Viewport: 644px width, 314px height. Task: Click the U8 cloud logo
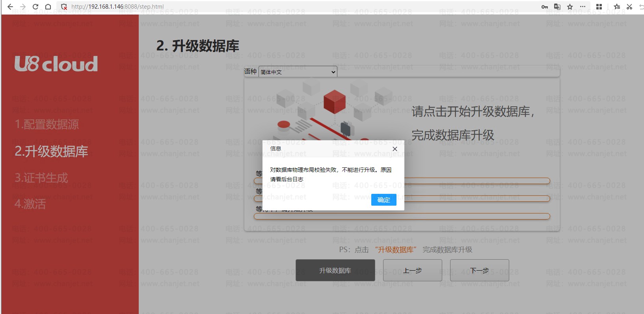(x=56, y=64)
